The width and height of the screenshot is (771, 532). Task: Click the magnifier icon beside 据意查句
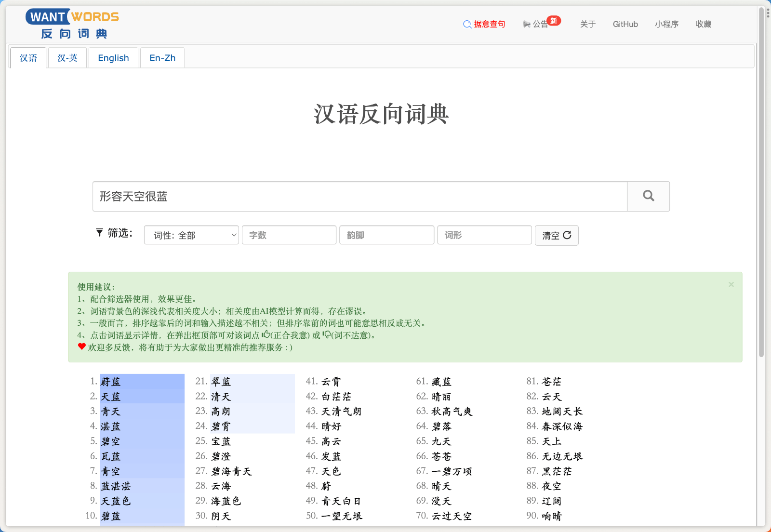pyautogui.click(x=466, y=24)
